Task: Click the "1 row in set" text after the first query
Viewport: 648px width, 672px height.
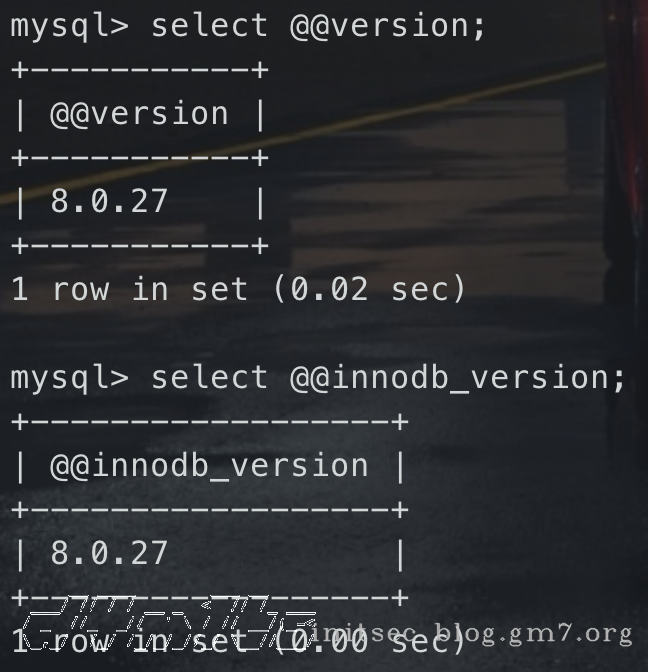Action: [129, 290]
